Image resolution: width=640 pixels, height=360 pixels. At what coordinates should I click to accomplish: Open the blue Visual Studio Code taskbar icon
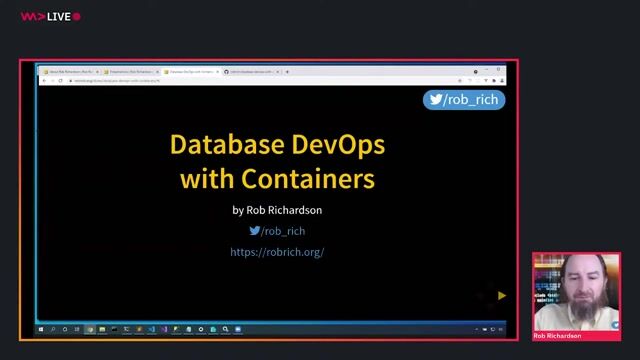(151, 329)
